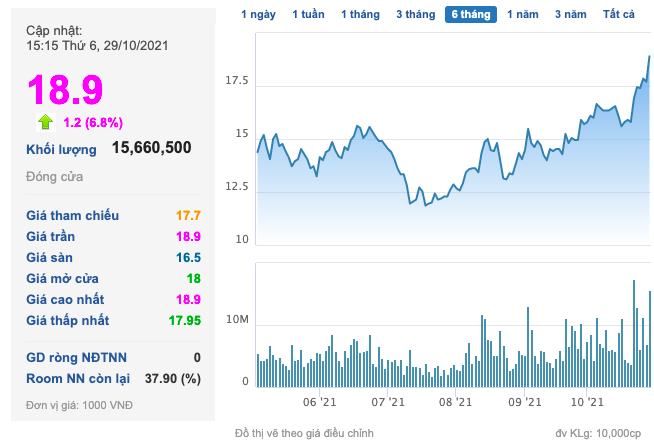
Task: Click the "Room NN còn lại" label
Action: (x=79, y=378)
